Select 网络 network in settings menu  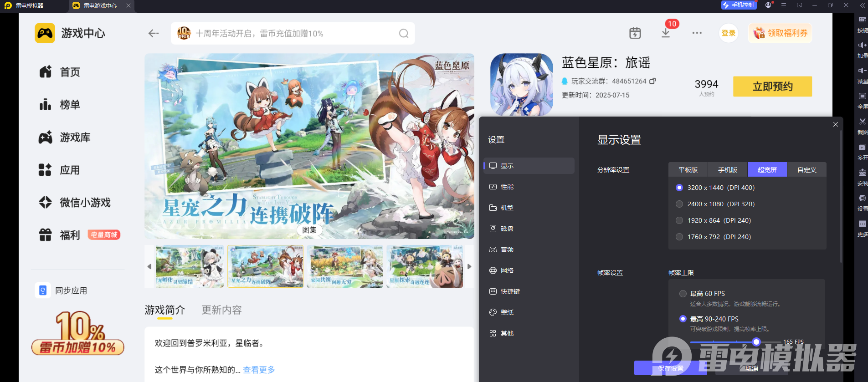[x=529, y=270]
